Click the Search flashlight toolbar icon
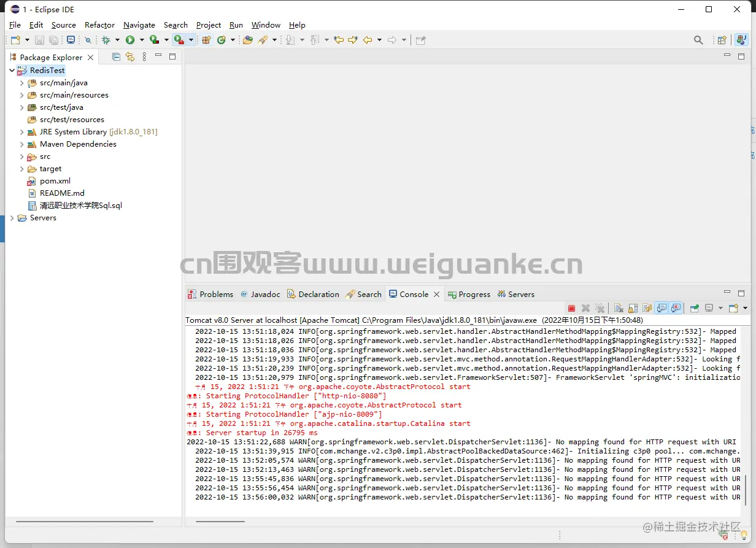756x548 pixels. tap(263, 40)
